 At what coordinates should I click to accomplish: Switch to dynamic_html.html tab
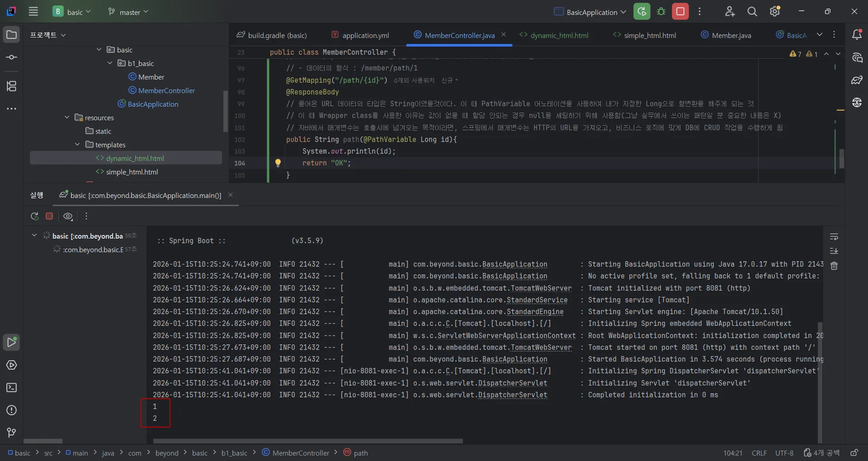pos(554,35)
